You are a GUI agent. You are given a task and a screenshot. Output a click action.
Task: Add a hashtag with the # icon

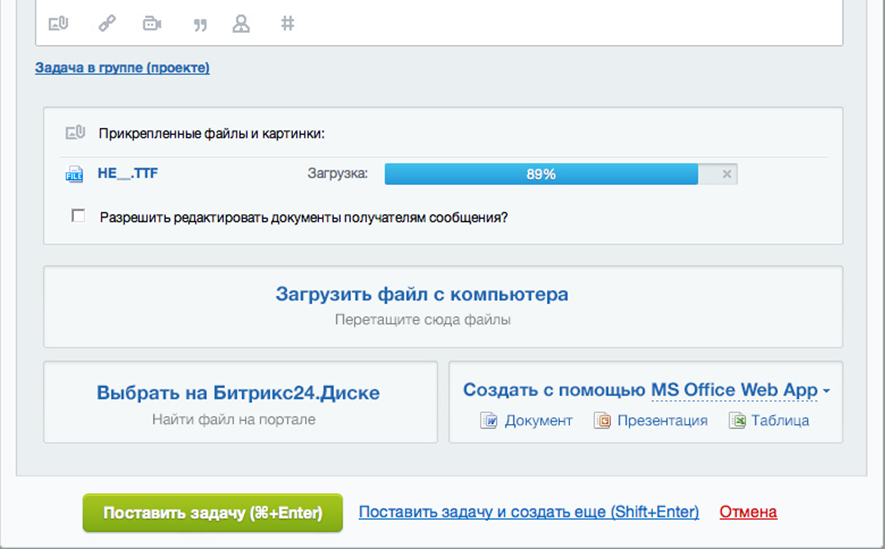point(288,23)
